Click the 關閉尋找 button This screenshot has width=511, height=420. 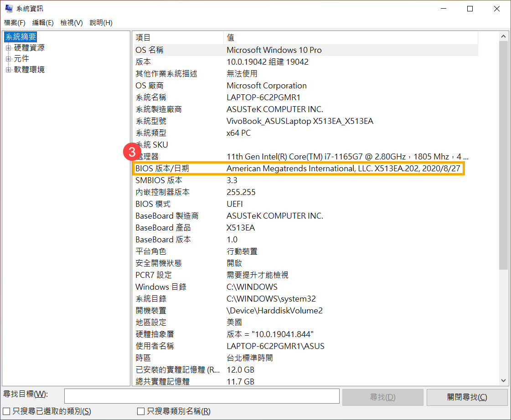click(x=467, y=397)
